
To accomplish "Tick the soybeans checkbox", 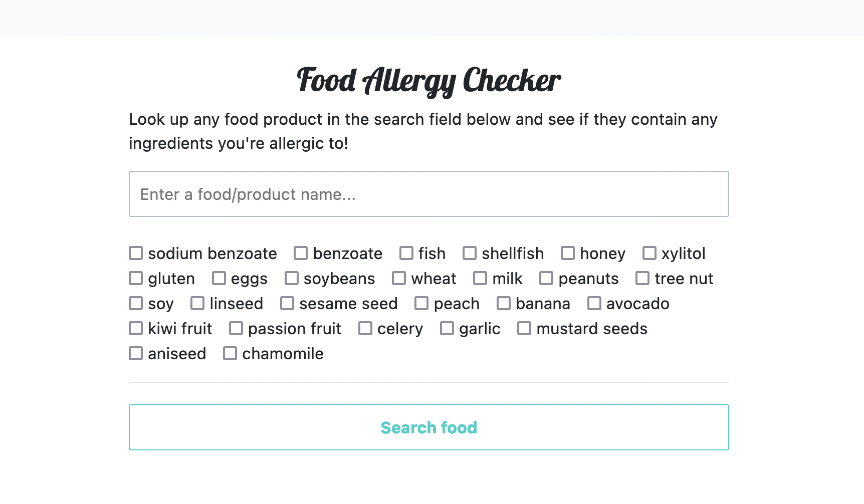I will pyautogui.click(x=292, y=278).
